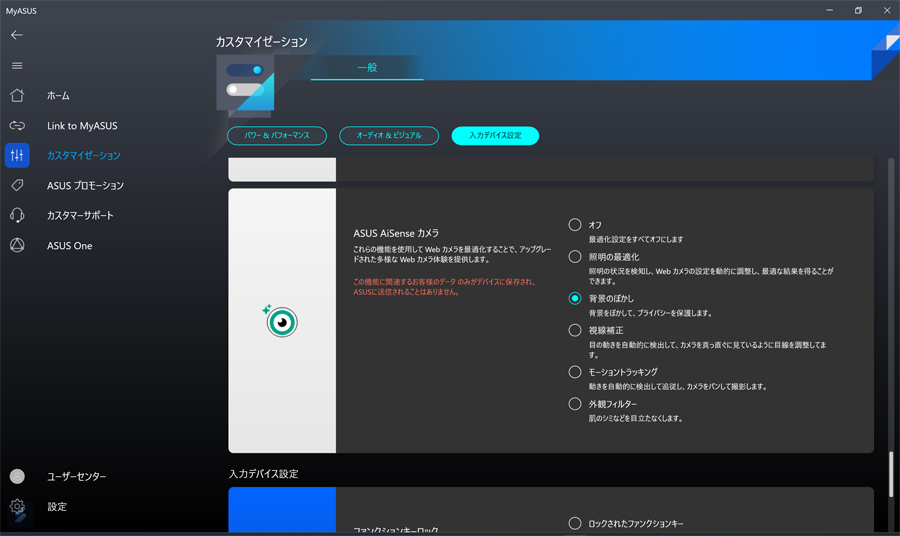
Task: Open ユーザーセンター in sidebar
Action: [x=76, y=476]
